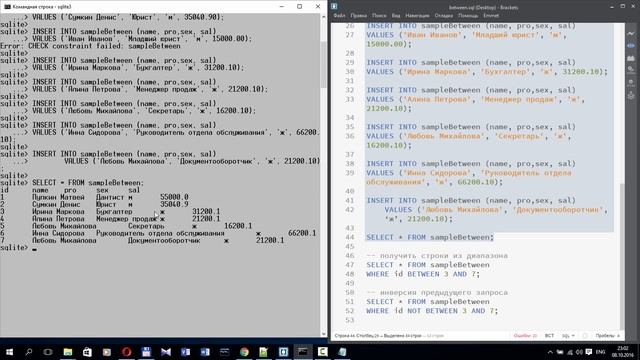Viewport: 640px width, 360px height.
Task: Click 'SELECT * FROM sampleBetween;' on line 44
Action: 430,237
